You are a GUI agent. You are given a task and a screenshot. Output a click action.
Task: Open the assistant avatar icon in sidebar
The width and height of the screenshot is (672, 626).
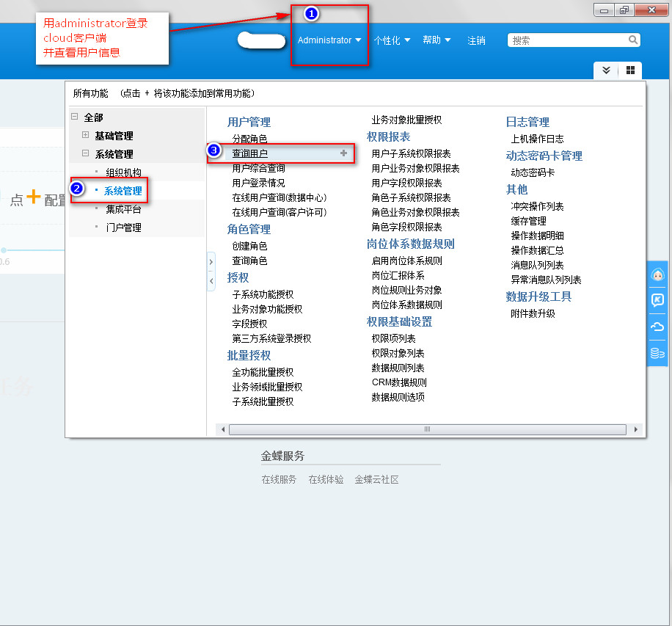(x=658, y=275)
